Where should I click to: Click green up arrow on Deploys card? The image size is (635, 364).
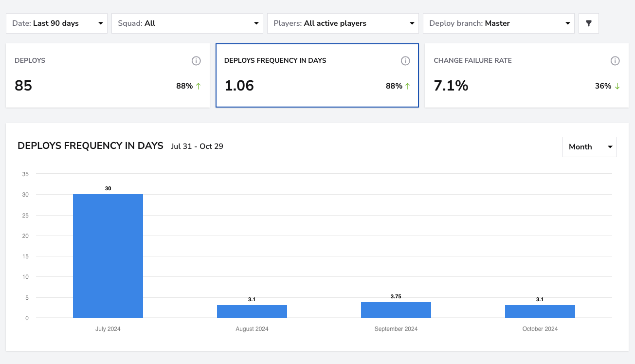click(x=198, y=86)
